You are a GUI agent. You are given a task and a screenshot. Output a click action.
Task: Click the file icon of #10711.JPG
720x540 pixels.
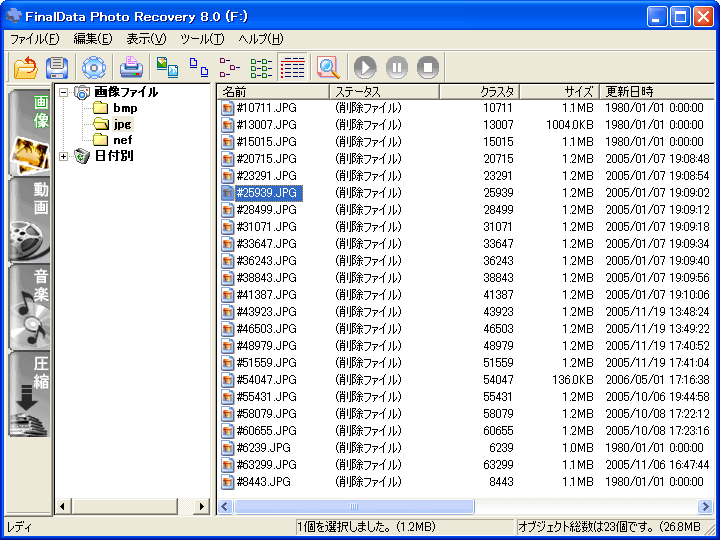coord(227,108)
